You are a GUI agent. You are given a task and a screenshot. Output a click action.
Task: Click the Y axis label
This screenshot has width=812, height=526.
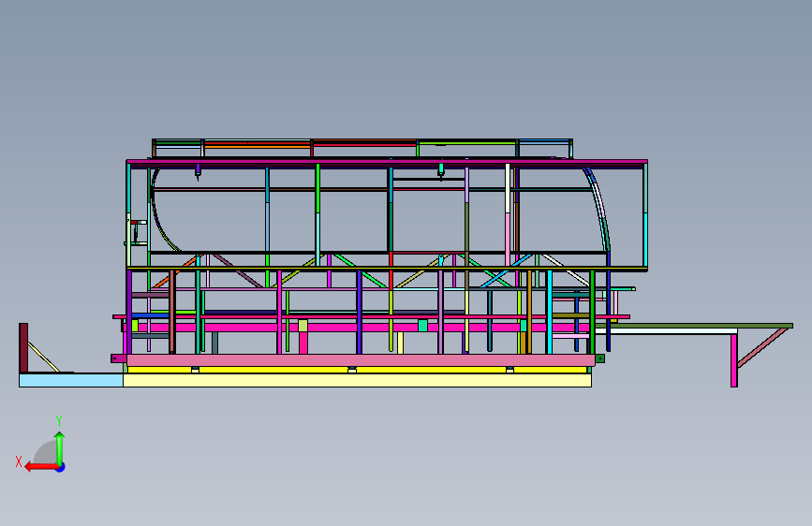pos(59,420)
